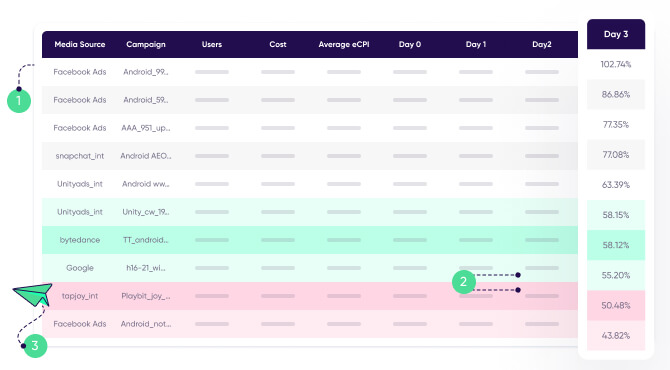Click the green number 3 badge
The height and width of the screenshot is (370, 670).
[x=35, y=345]
